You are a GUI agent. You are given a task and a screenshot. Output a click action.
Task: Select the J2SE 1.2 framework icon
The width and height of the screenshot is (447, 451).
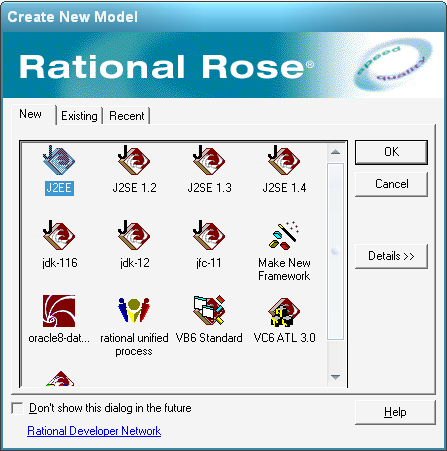134,160
